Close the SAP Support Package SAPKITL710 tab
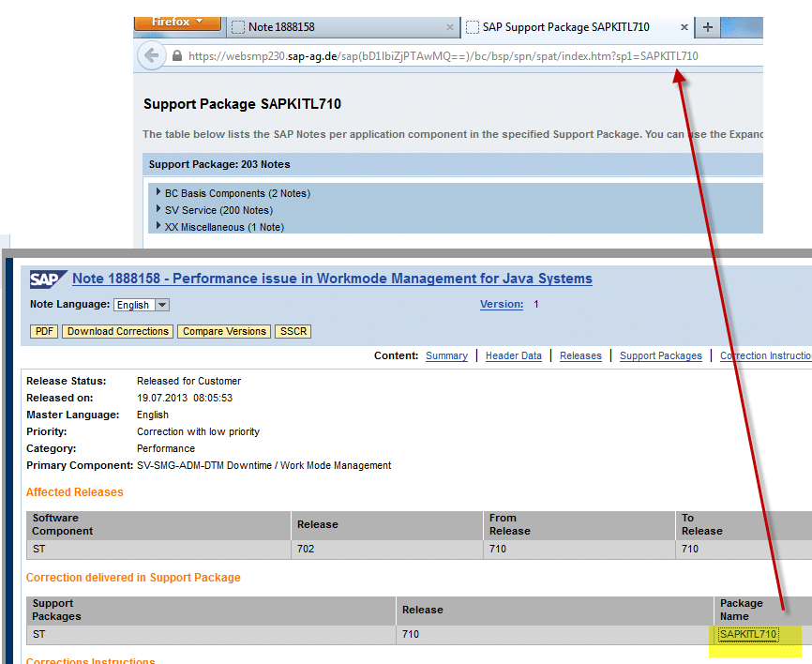This screenshot has width=812, height=664. tap(684, 27)
